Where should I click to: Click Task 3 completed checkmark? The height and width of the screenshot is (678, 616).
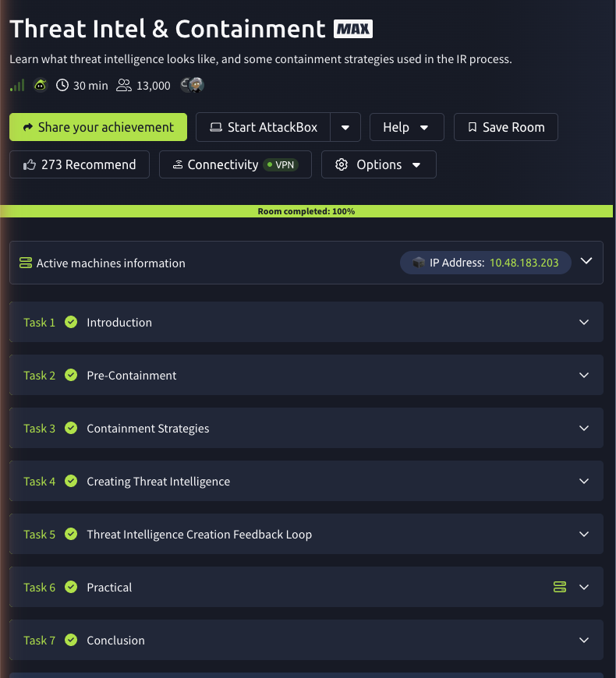[71, 428]
